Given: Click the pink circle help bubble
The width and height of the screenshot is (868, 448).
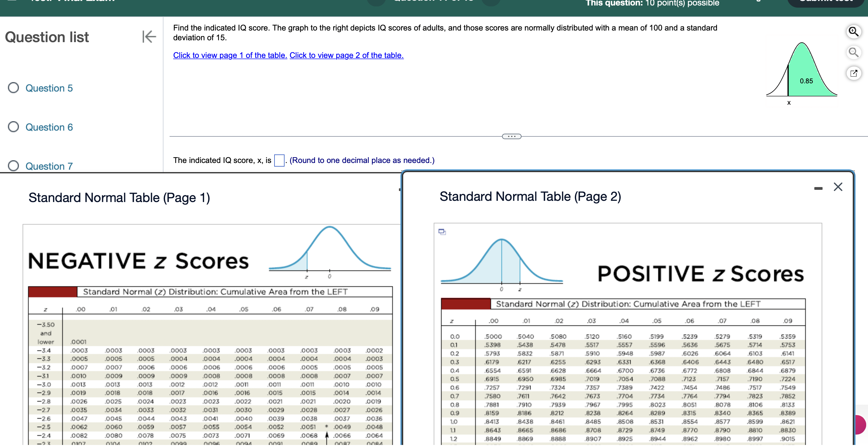Looking at the screenshot, I should [862, 425].
